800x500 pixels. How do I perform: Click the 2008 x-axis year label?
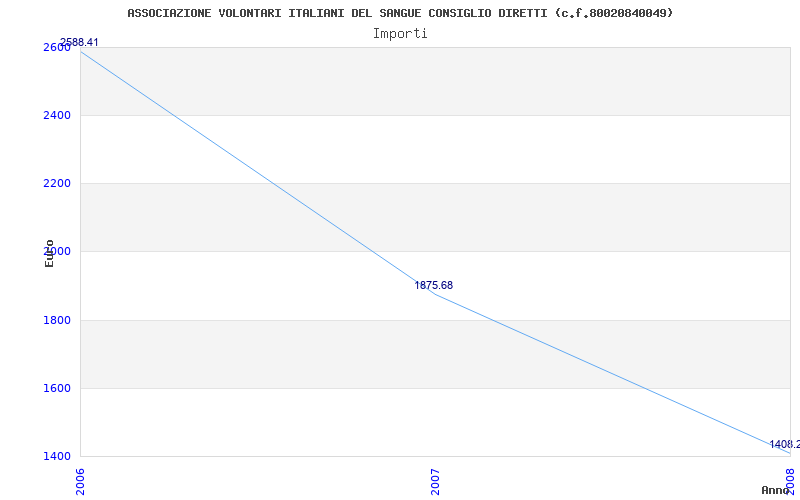coord(791,482)
